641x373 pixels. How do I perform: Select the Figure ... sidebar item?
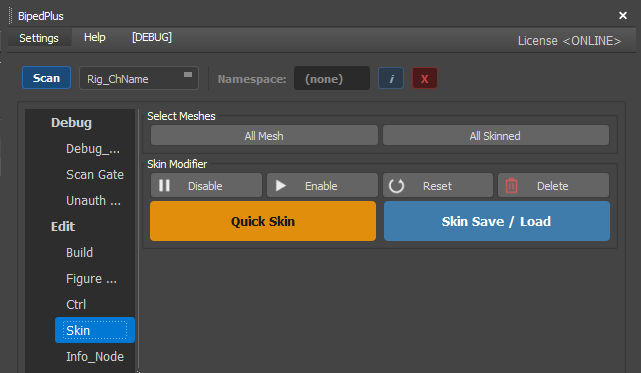(92, 279)
